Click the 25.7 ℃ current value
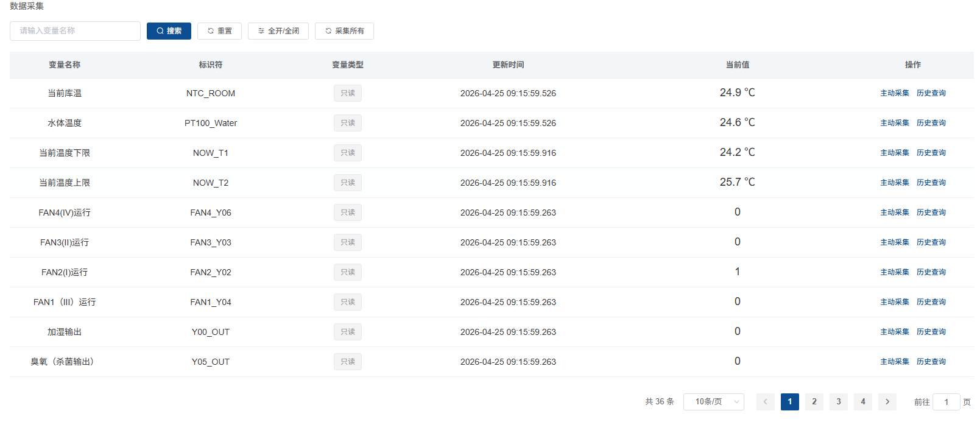Viewport: 980px width, 422px height. point(738,182)
